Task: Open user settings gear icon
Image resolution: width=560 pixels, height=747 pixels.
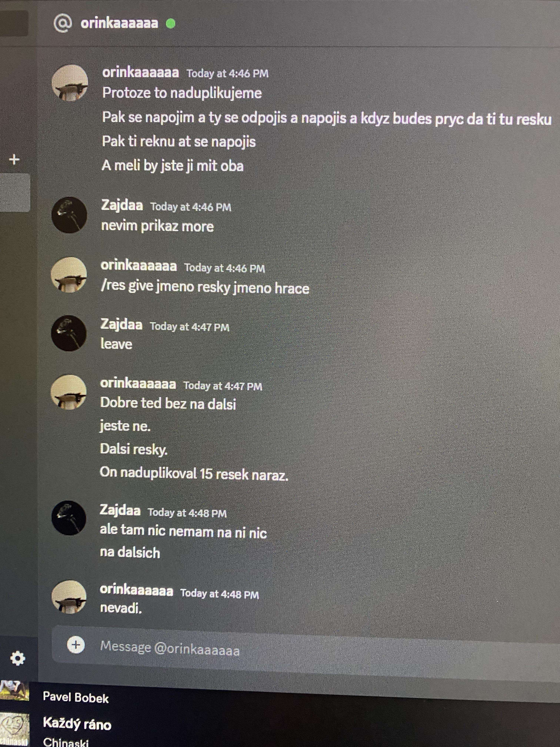Action: point(18,658)
